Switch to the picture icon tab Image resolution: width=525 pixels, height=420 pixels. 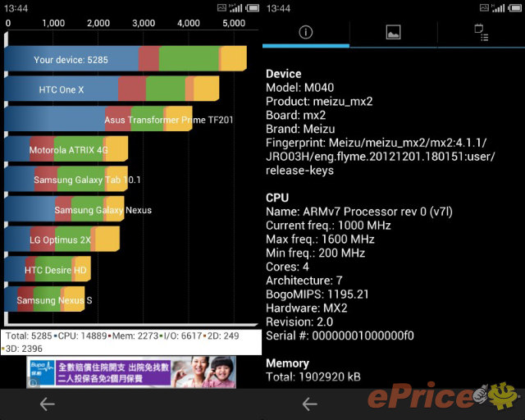[x=393, y=33]
